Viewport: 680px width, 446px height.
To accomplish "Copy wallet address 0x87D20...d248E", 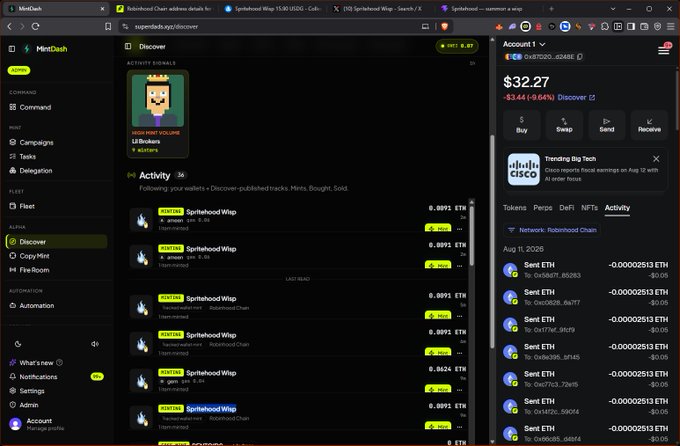I will coord(580,57).
